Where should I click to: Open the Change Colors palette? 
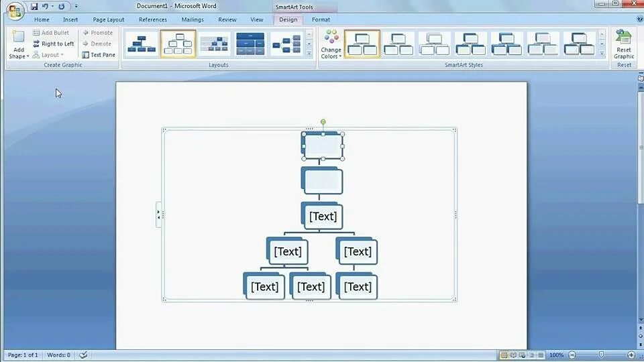pos(331,44)
